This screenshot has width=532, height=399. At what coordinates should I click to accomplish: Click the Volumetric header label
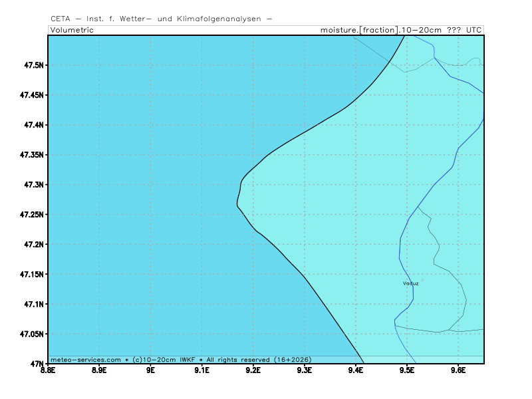click(x=72, y=30)
